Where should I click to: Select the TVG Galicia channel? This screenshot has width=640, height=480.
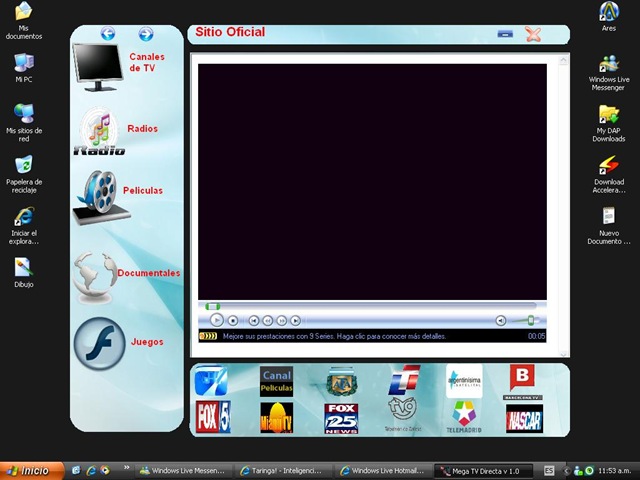pyautogui.click(x=403, y=414)
